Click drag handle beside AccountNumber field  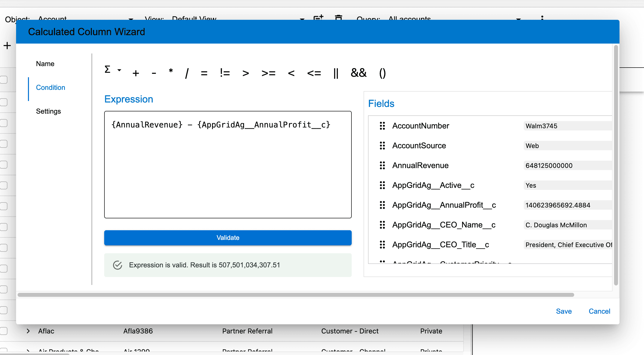pos(382,126)
